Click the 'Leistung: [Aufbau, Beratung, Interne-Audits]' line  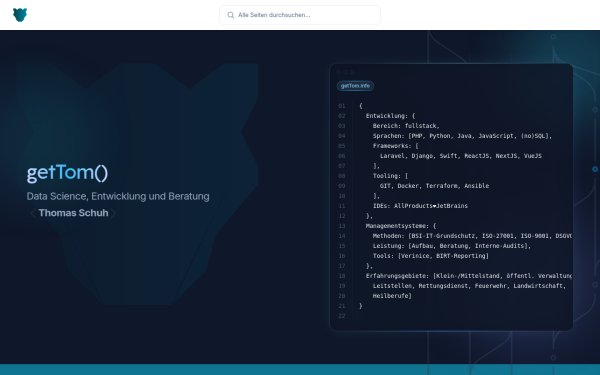pyautogui.click(x=452, y=246)
